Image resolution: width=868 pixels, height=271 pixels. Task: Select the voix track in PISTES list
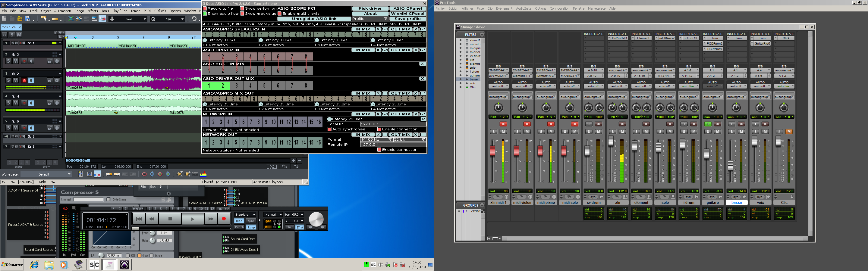point(473,83)
